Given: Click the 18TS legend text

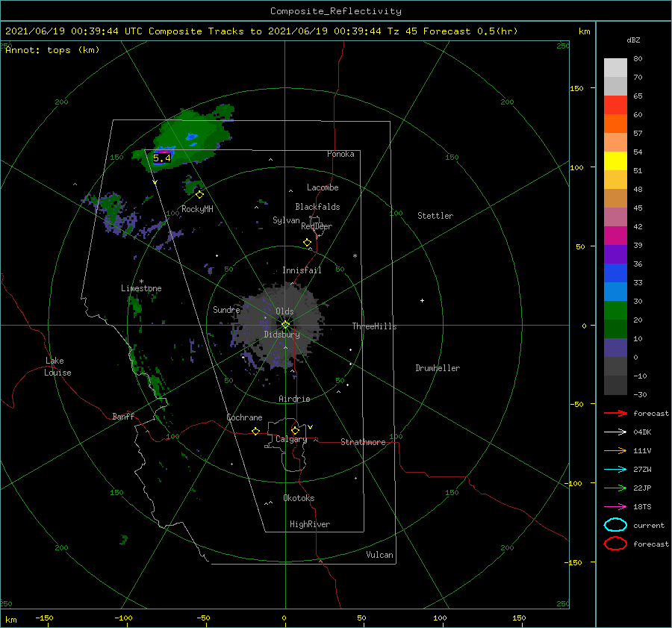Looking at the screenshot, I should (x=642, y=507).
